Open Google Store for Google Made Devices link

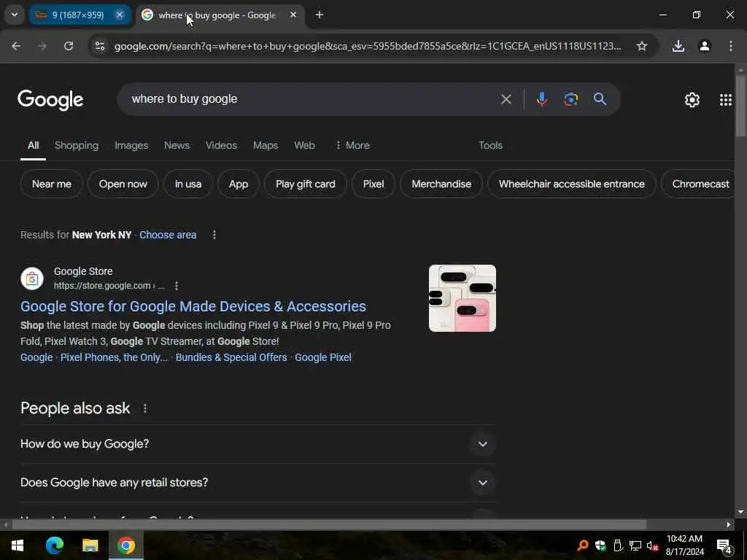(x=193, y=306)
